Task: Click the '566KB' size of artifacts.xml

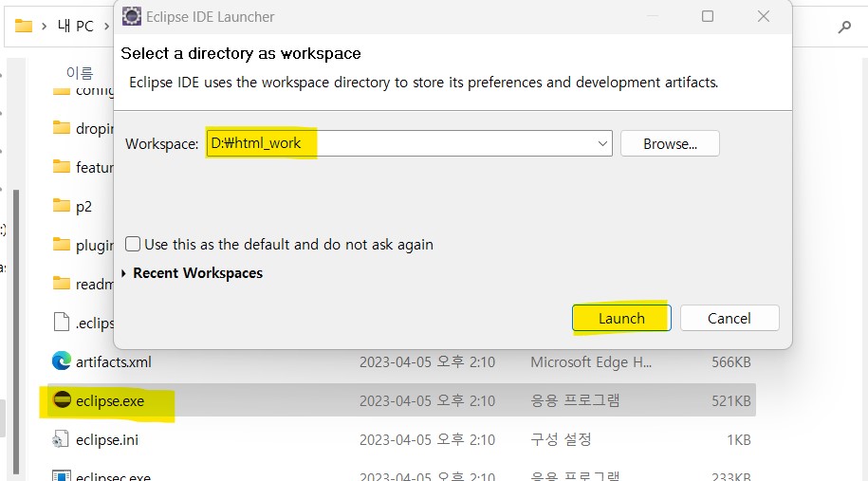Action: coord(731,362)
